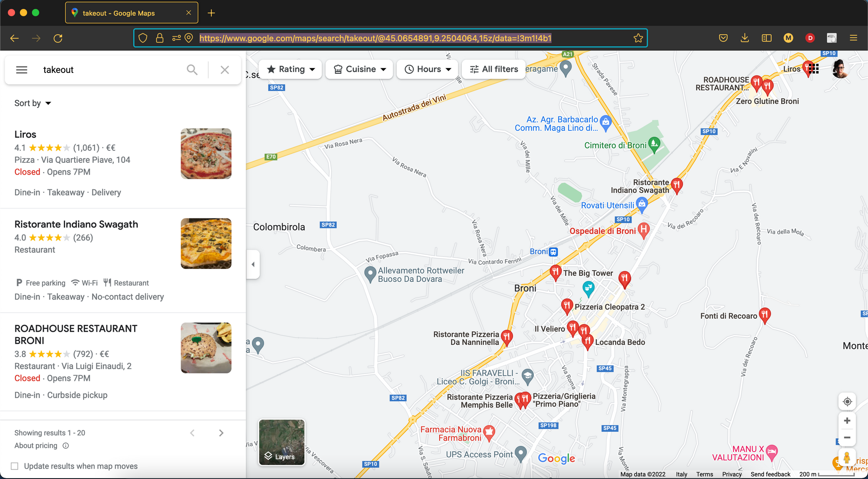Open All filters panel
The width and height of the screenshot is (868, 479).
[494, 69]
